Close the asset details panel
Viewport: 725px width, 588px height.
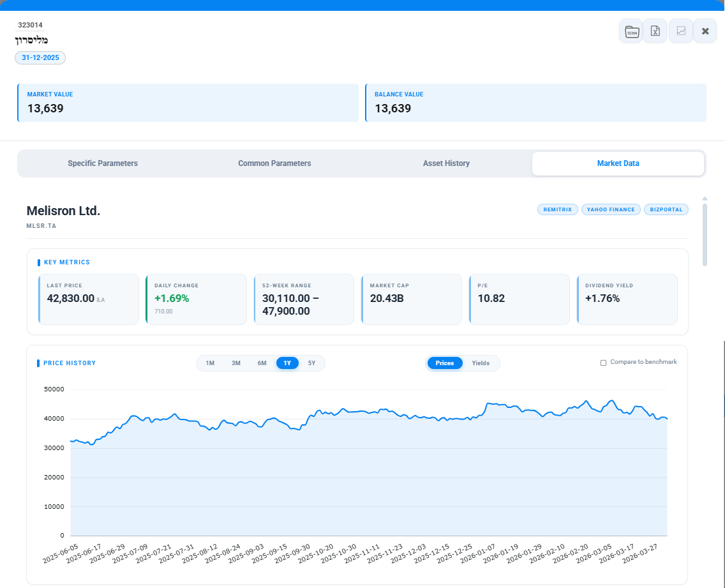tap(705, 31)
